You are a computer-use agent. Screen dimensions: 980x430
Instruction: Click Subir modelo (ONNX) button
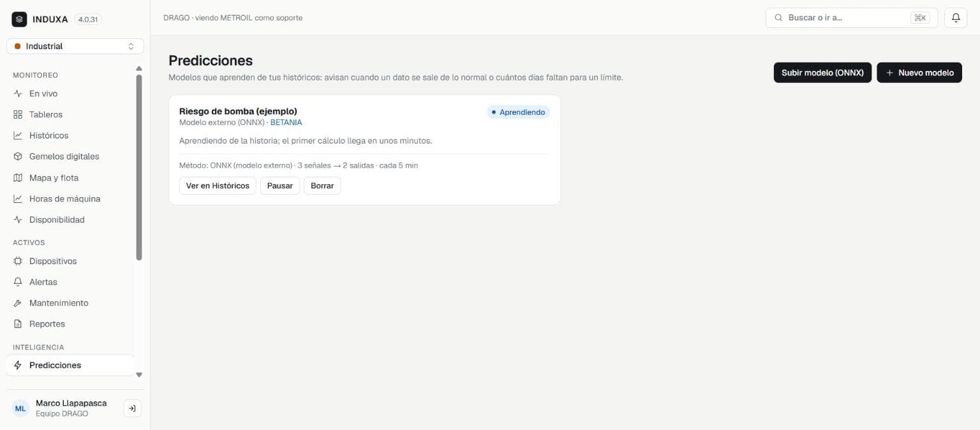(822, 73)
